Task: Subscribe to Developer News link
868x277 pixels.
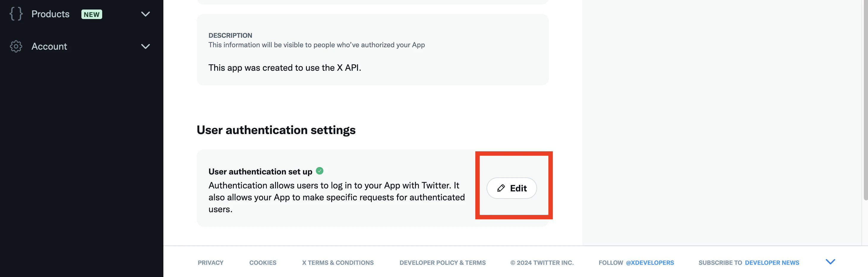Action: pos(772,262)
